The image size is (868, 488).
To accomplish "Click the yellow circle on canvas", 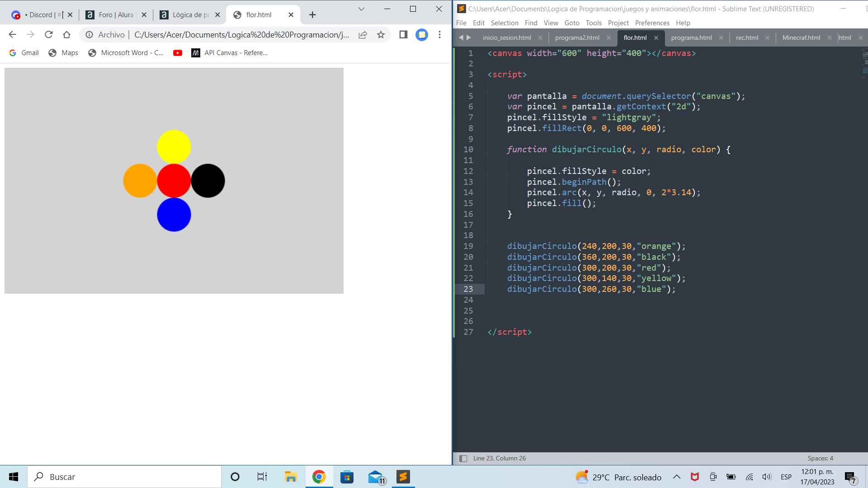I will click(174, 147).
